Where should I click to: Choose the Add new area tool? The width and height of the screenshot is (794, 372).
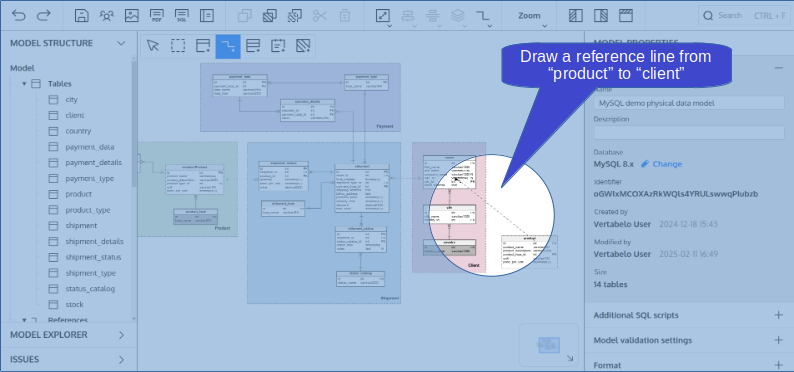coord(303,46)
